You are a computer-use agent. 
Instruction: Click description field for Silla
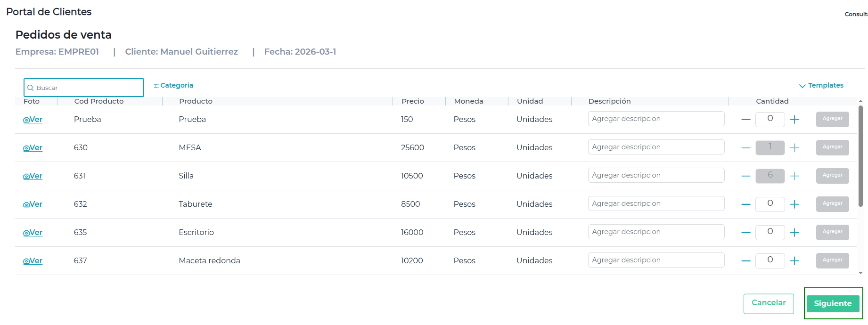point(656,175)
